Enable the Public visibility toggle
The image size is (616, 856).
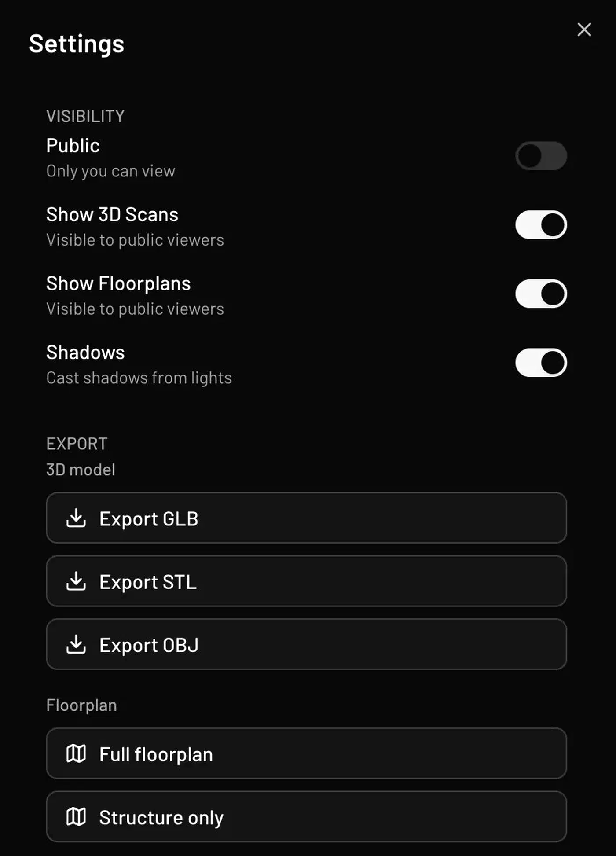(541, 156)
